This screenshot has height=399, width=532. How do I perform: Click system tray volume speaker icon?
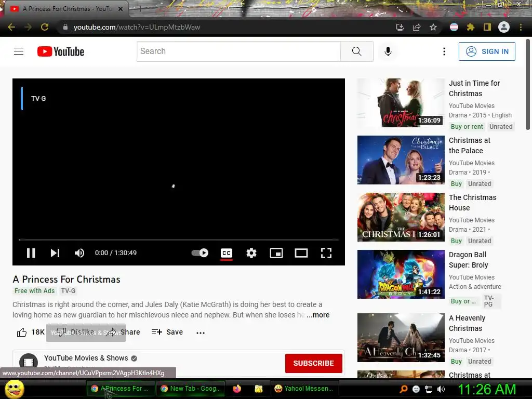[x=442, y=389]
